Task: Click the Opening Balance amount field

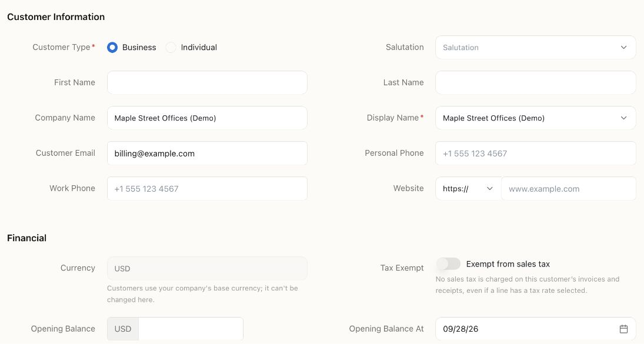Action: click(x=191, y=329)
